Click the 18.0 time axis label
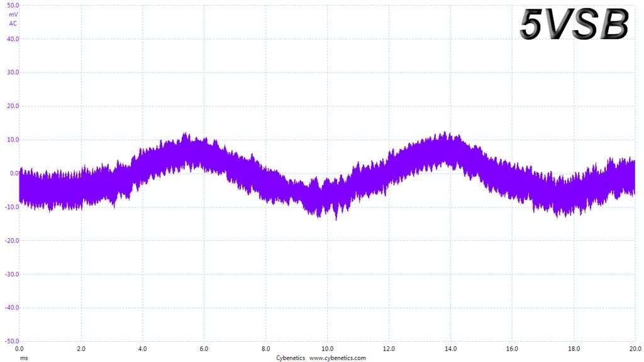 click(x=574, y=349)
